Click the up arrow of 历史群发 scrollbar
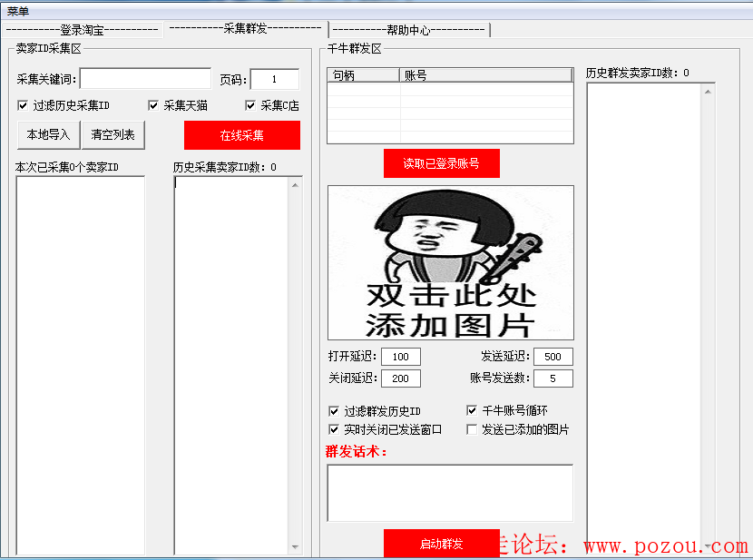 [x=708, y=92]
